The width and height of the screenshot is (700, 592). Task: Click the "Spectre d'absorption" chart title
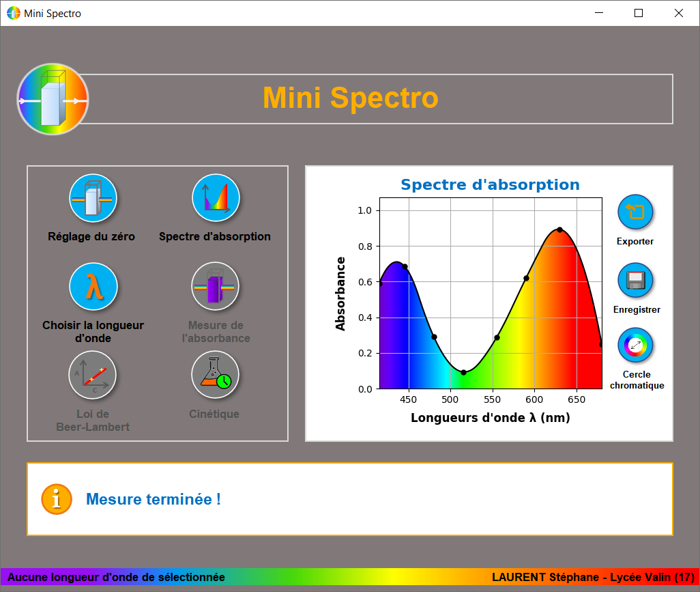coord(490,185)
